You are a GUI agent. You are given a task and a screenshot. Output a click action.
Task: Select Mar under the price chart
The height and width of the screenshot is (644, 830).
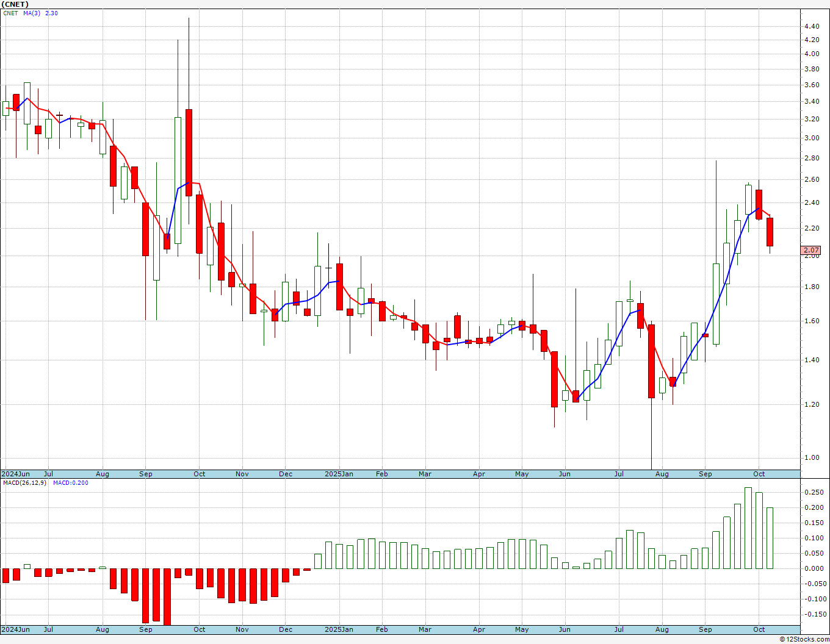[x=425, y=474]
